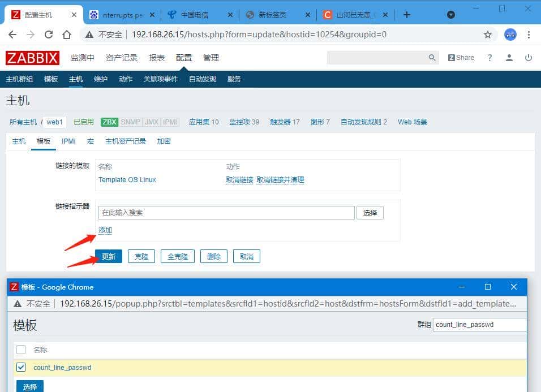The height and width of the screenshot is (392, 541).
Task: Click the search magnifier icon in Zabbix header
Action: pyautogui.click(x=431, y=57)
